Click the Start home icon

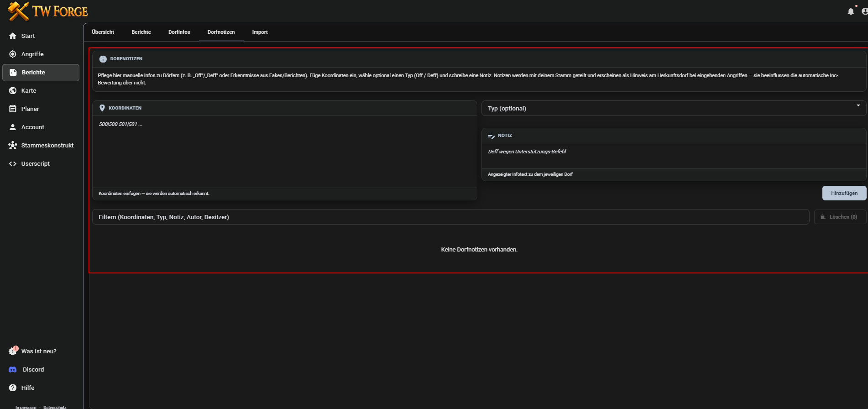click(x=13, y=36)
